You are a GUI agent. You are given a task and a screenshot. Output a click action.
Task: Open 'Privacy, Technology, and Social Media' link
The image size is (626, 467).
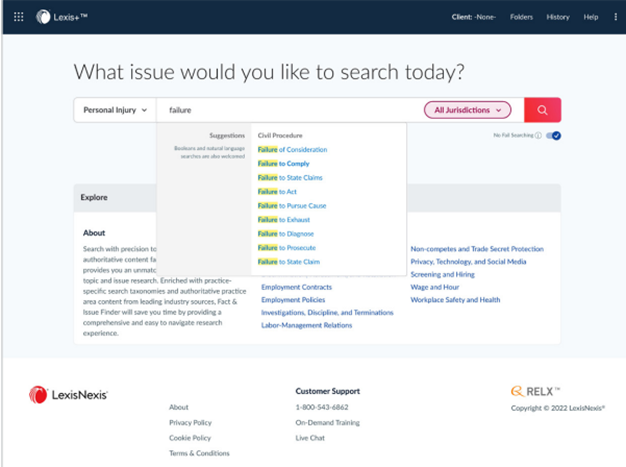pyautogui.click(x=468, y=261)
